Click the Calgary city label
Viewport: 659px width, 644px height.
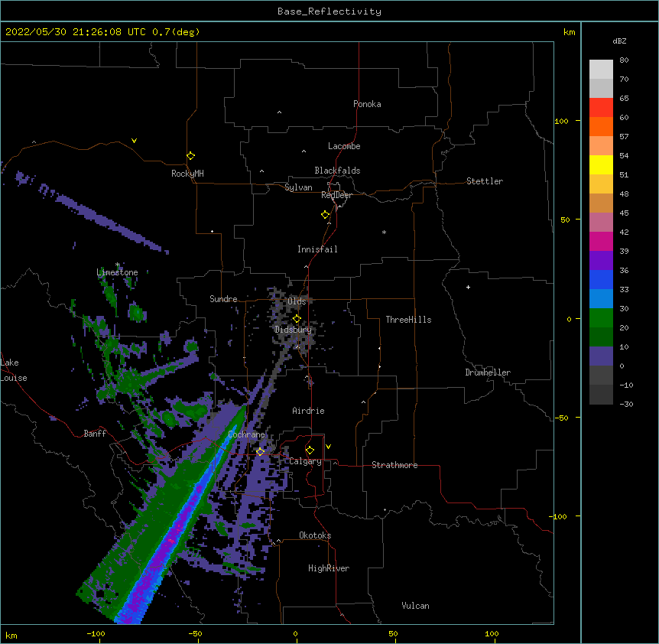point(305,461)
